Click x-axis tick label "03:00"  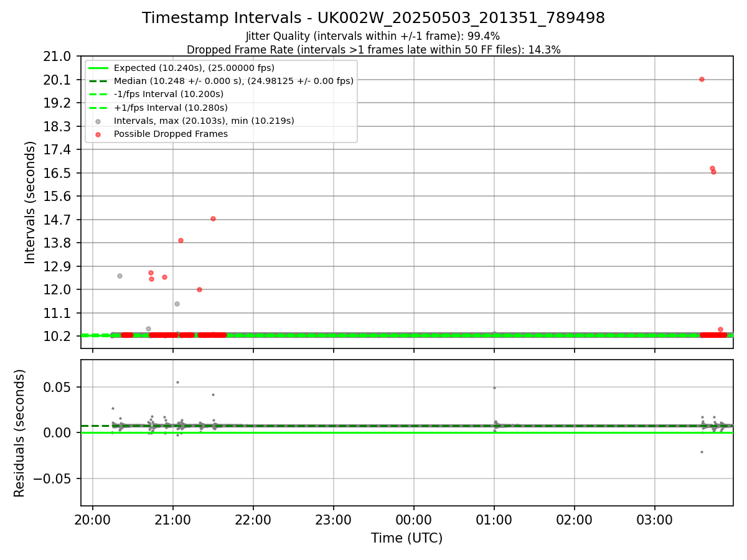click(x=655, y=519)
